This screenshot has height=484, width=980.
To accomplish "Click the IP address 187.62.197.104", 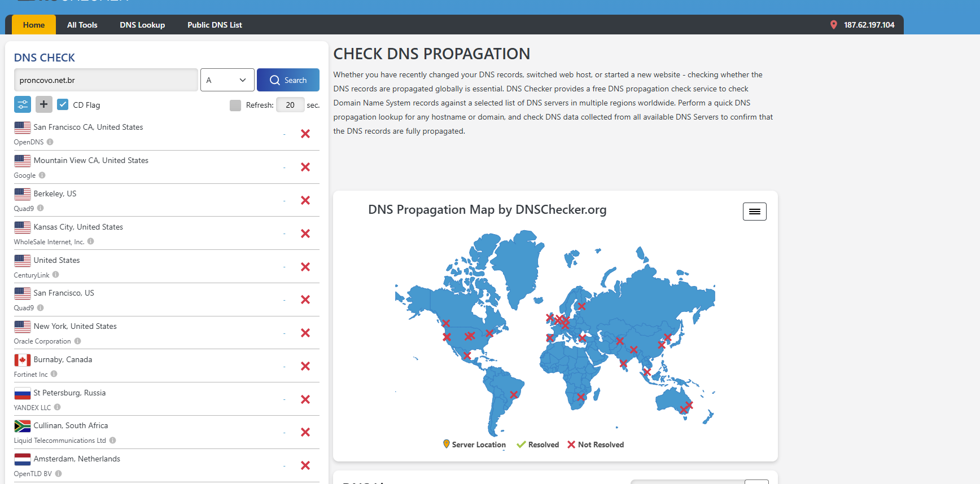I will click(x=869, y=25).
